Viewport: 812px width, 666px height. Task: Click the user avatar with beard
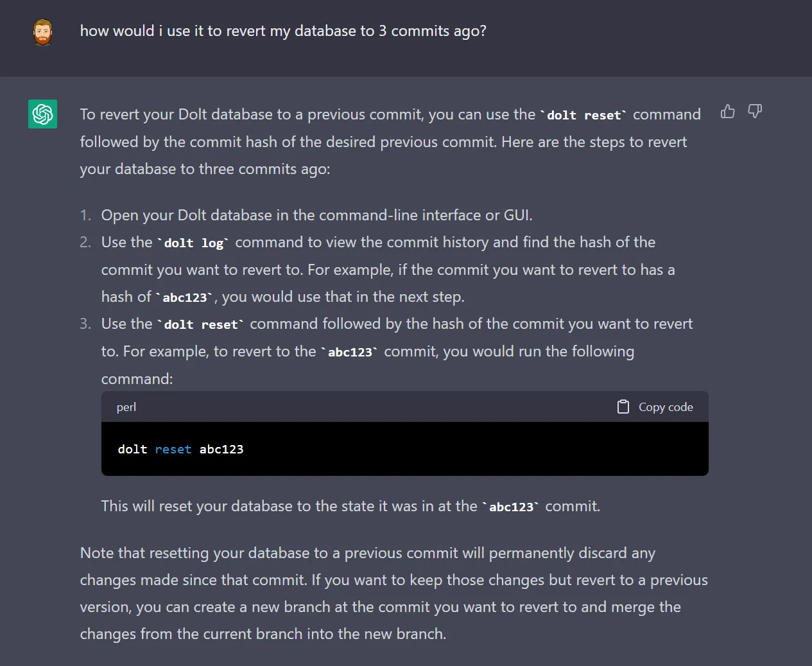42,32
